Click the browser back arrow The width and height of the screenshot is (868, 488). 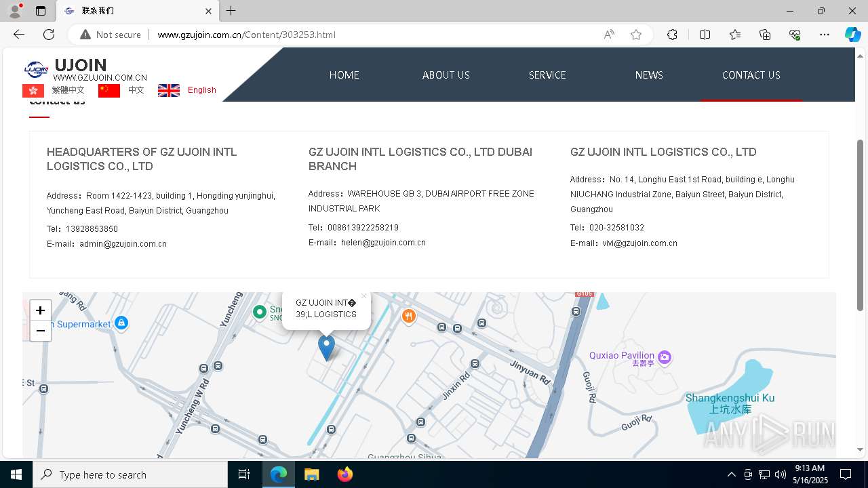[x=19, y=35]
